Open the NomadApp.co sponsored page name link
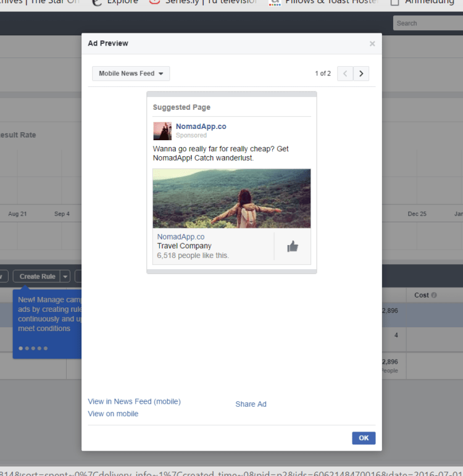This screenshot has width=463, height=476. (201, 127)
